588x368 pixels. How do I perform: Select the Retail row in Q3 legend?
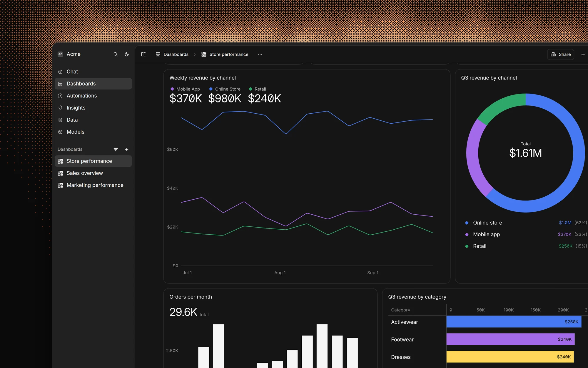pyautogui.click(x=526, y=246)
